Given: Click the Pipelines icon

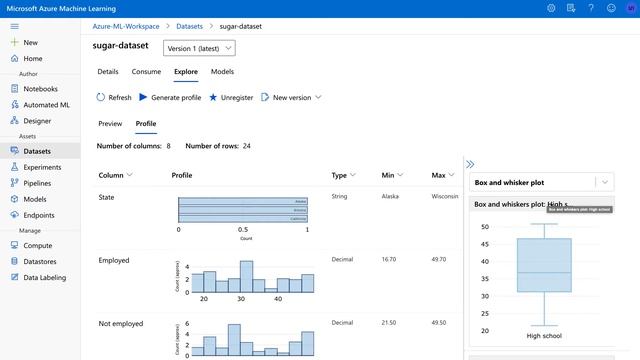Looking at the screenshot, I should [x=15, y=183].
